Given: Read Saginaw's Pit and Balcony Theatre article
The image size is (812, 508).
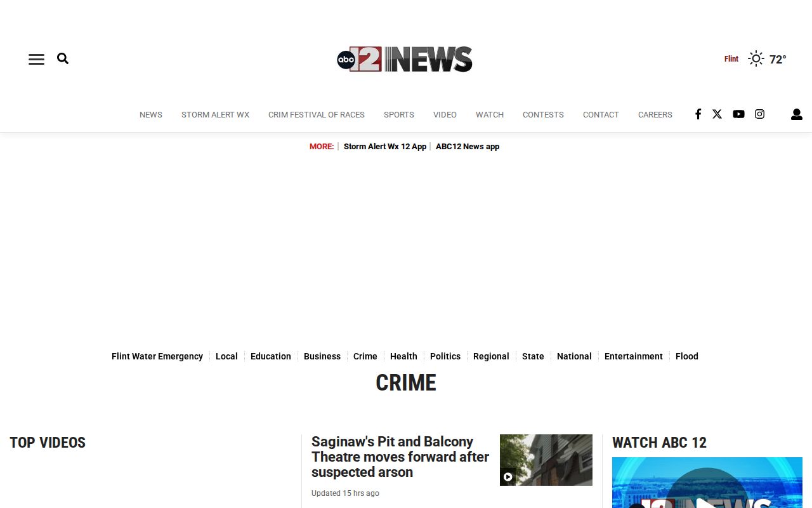Looking at the screenshot, I should (x=400, y=457).
